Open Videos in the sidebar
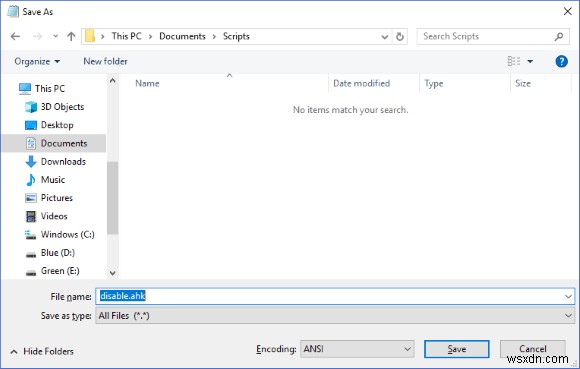580x369 pixels. [x=54, y=216]
